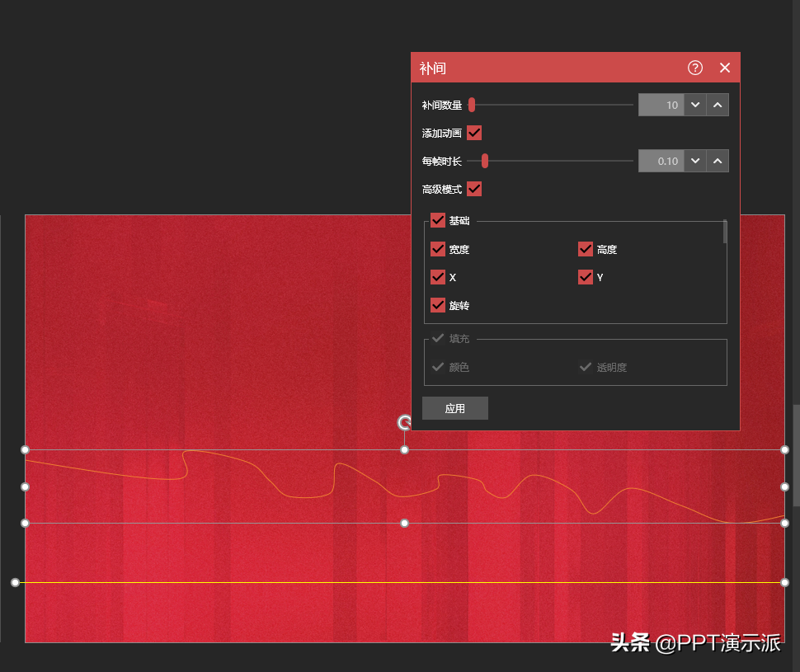This screenshot has width=800, height=672.
Task: Click the top-left resize handle of the curve selection
Action: [x=25, y=449]
